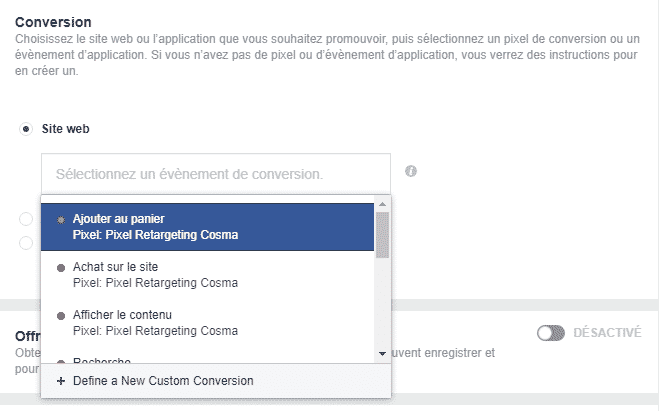Click the dropdown list scrollbar thumb
Viewport: 659px width, 411px height.
tap(381, 232)
